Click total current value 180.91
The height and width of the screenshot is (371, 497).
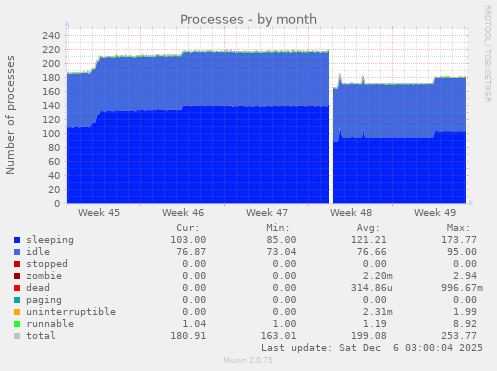(x=188, y=336)
